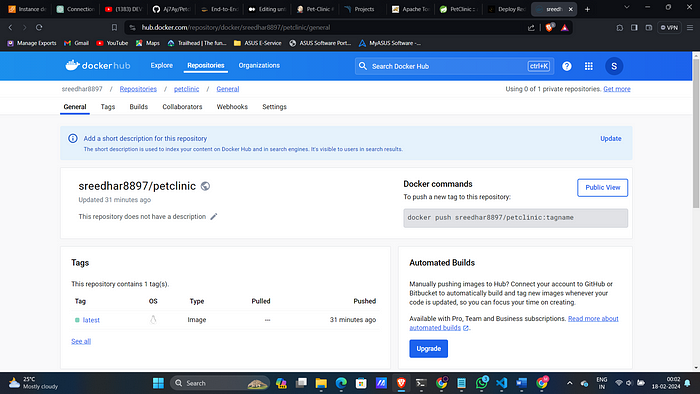Focus the Search Docker Hub field
Viewport: 700px width, 394px height.
[454, 66]
